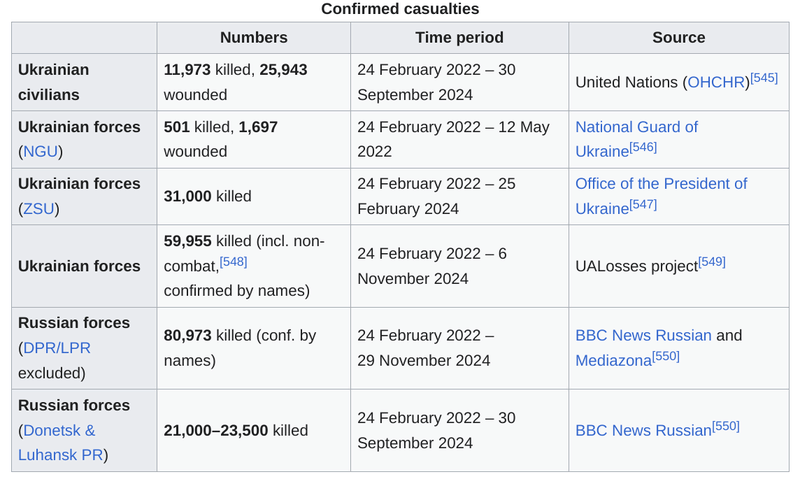Open reference 549 beside UALosses project
The height and width of the screenshot is (479, 800).
[x=712, y=261]
